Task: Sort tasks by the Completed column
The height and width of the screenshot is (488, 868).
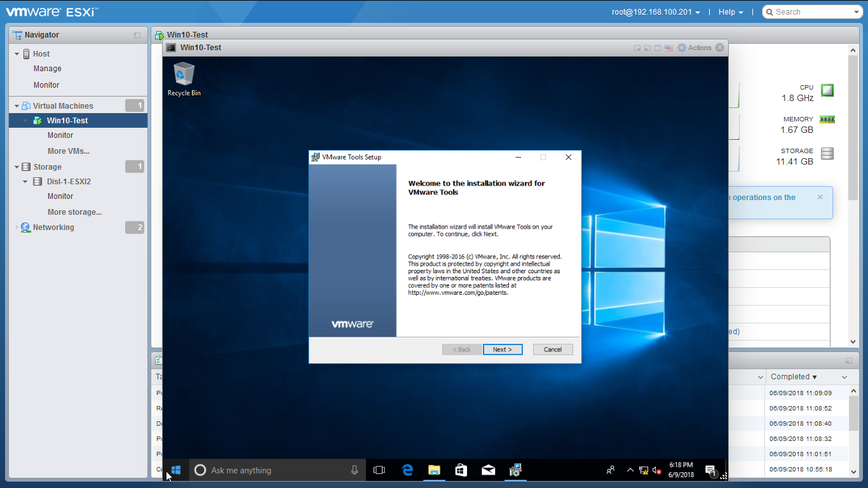Action: click(794, 377)
